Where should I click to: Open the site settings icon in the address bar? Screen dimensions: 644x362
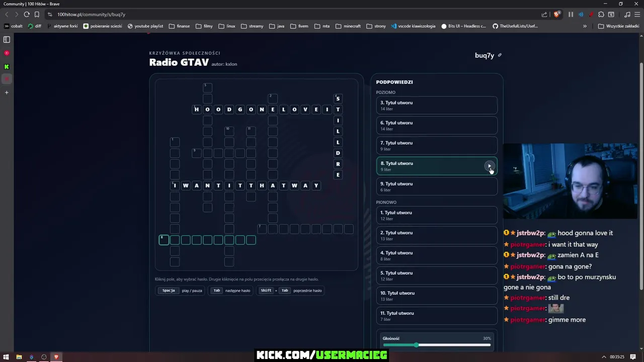[x=50, y=15]
